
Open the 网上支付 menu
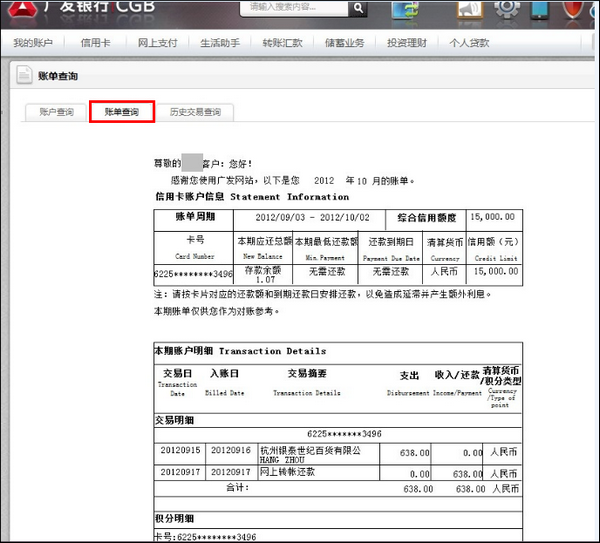[x=156, y=43]
